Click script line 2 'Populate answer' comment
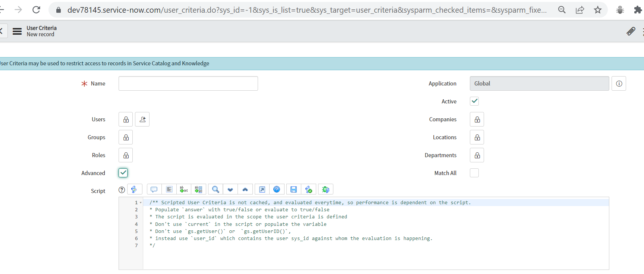The image size is (644, 274). point(239,210)
